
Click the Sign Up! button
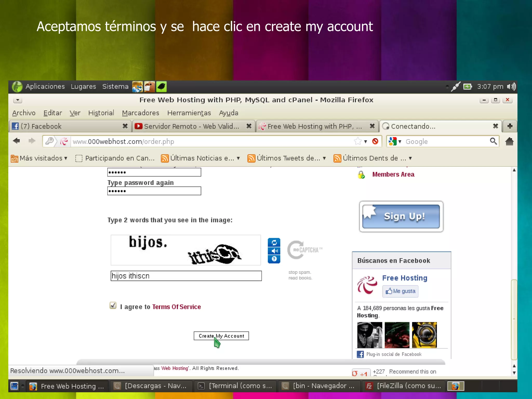[x=401, y=216]
